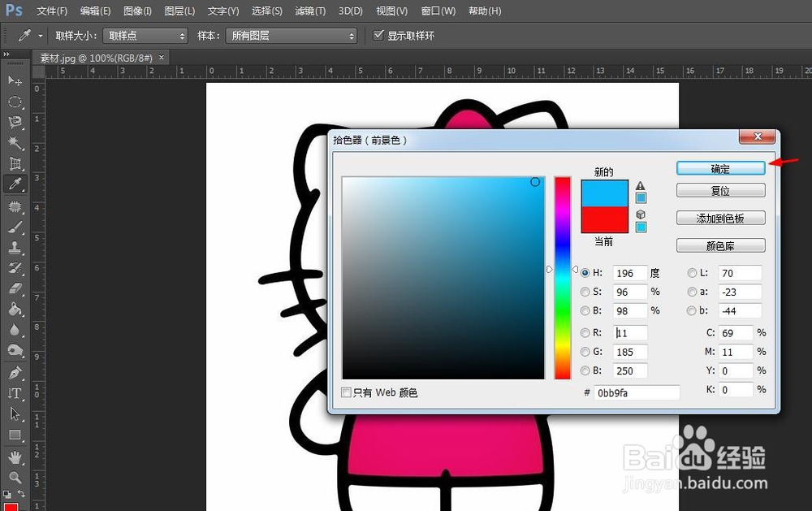Open the 样本 所有图层 dropdown
This screenshot has width=812, height=511.
coord(291,36)
